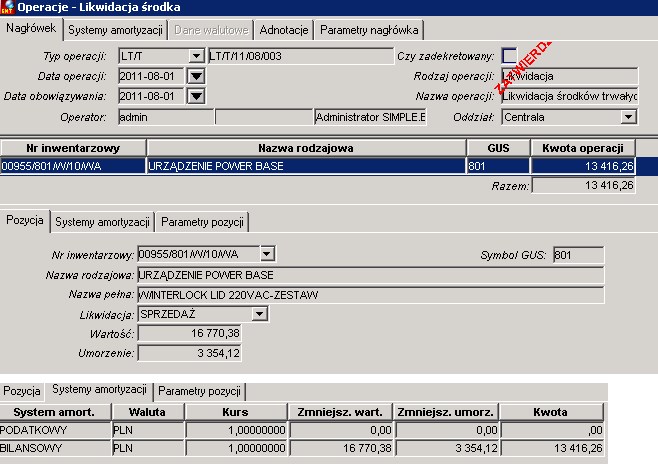Expand the Typ operacji LT/T dropdown
Screen dimensions: 658x464
(x=196, y=56)
